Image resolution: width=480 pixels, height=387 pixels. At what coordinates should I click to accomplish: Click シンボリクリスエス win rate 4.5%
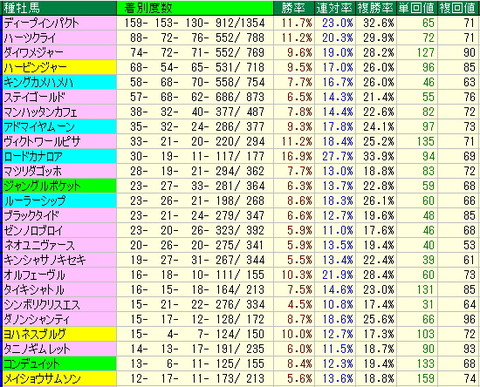[x=300, y=304]
